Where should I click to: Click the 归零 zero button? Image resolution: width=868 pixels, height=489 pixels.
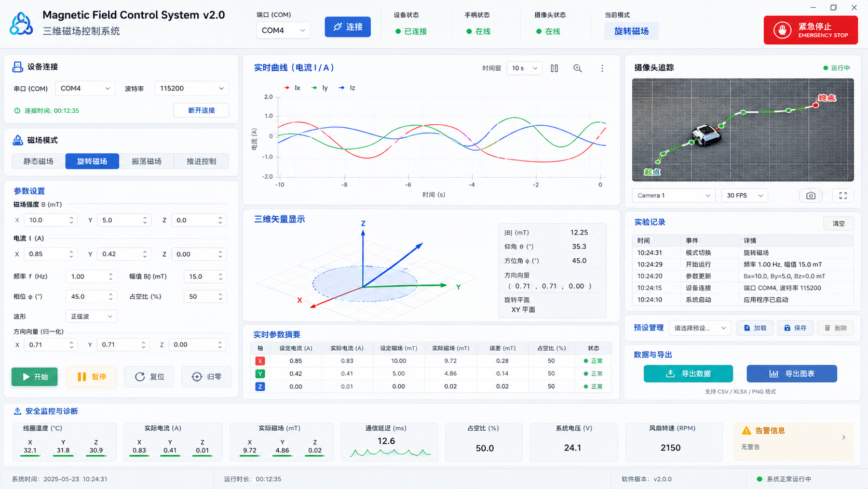click(206, 377)
